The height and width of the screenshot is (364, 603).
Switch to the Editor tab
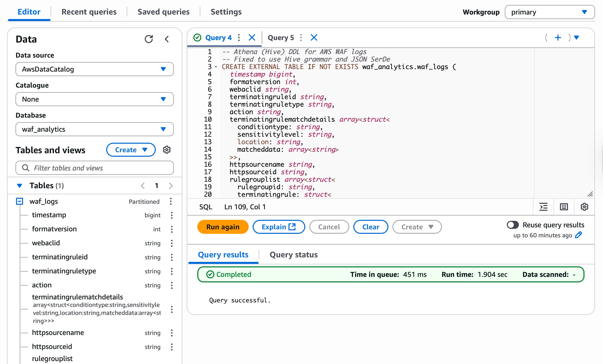(x=29, y=12)
